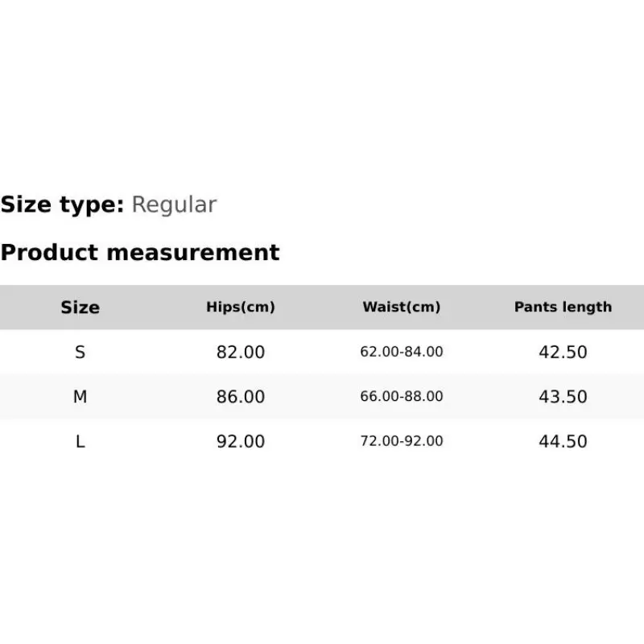Click waist range 62.00-84.00
Viewport: 644px width, 644px height.
tap(402, 353)
